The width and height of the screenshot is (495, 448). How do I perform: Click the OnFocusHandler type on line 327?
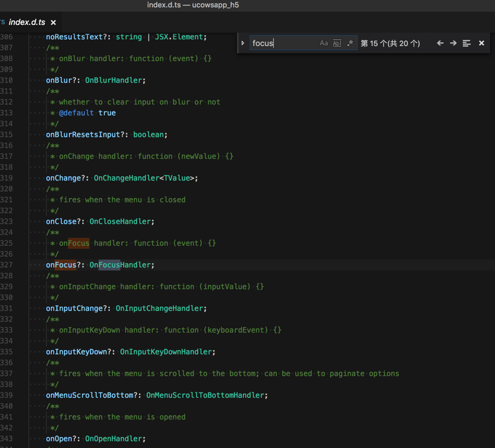pos(121,265)
